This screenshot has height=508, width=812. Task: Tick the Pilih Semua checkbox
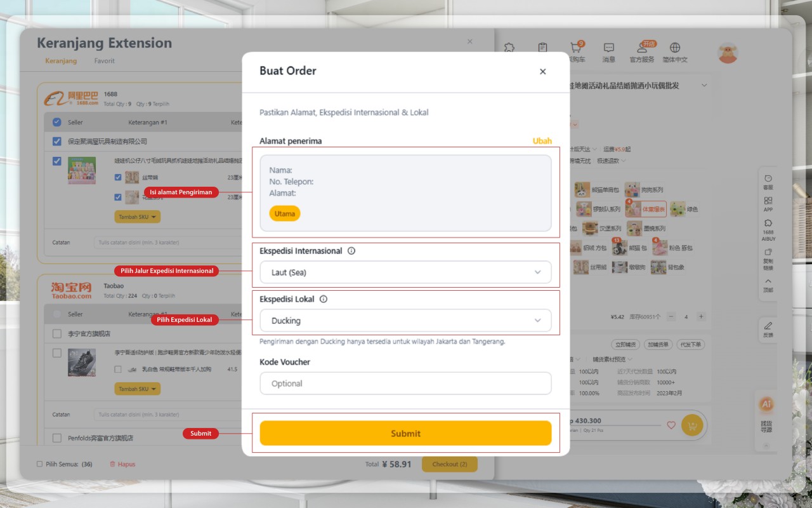tap(40, 464)
